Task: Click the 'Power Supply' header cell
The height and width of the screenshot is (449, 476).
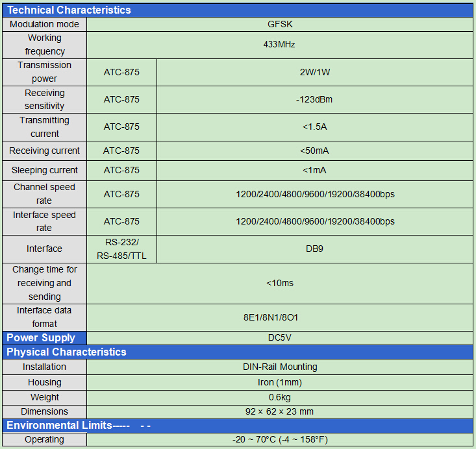Action: (44, 337)
